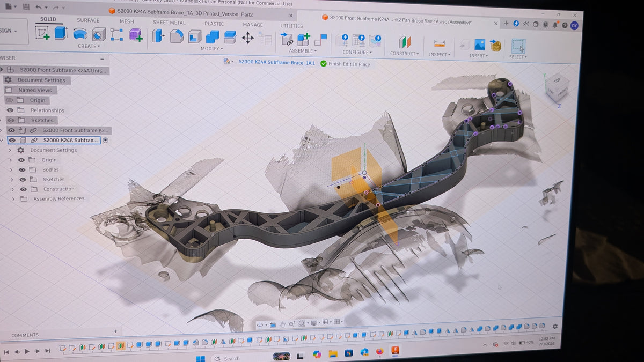Toggle visibility of S2000 K24A Subframe component
644x362 pixels.
(x=12, y=140)
